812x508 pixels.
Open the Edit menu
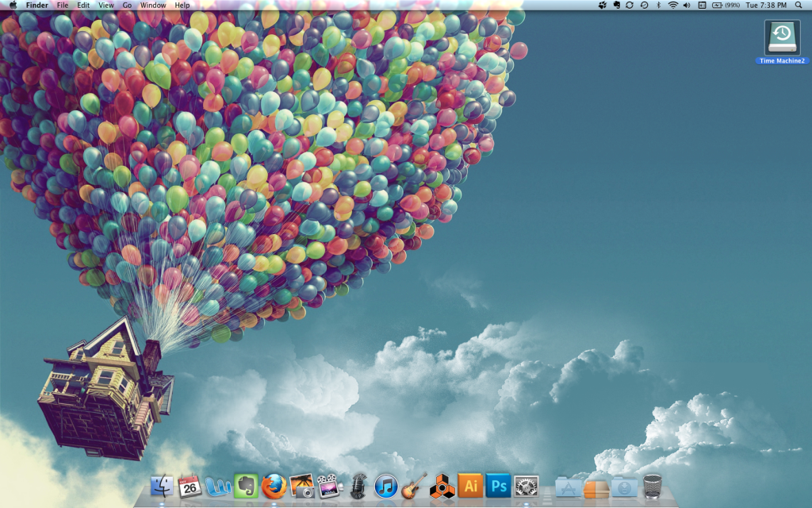point(83,6)
